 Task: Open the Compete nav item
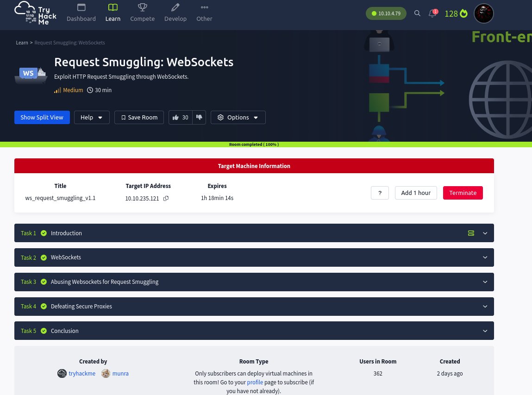pyautogui.click(x=143, y=13)
